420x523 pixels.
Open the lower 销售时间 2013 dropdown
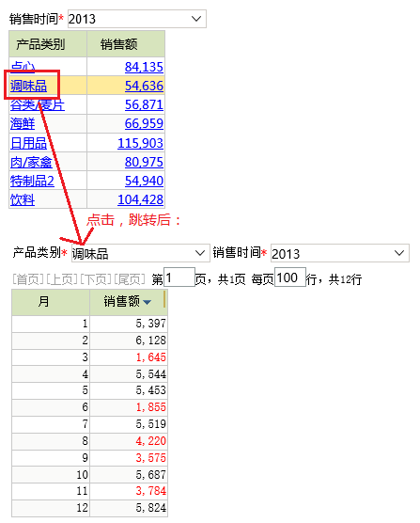(340, 253)
